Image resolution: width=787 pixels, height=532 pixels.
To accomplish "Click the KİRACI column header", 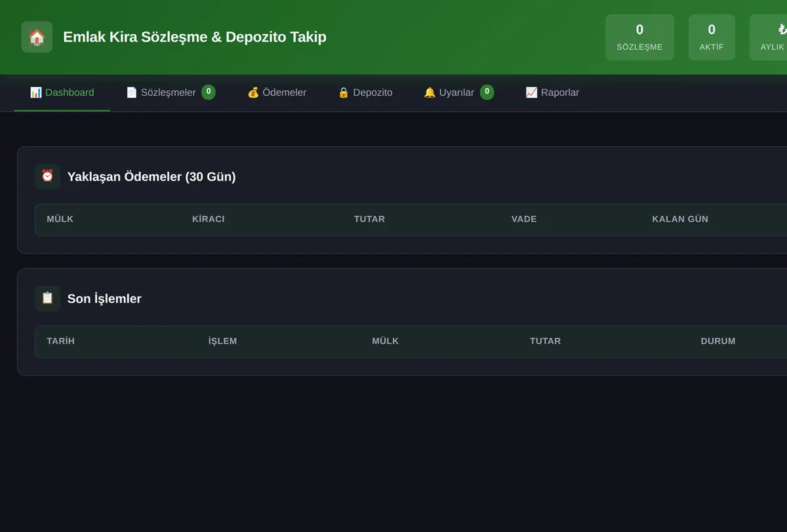I will [x=209, y=219].
